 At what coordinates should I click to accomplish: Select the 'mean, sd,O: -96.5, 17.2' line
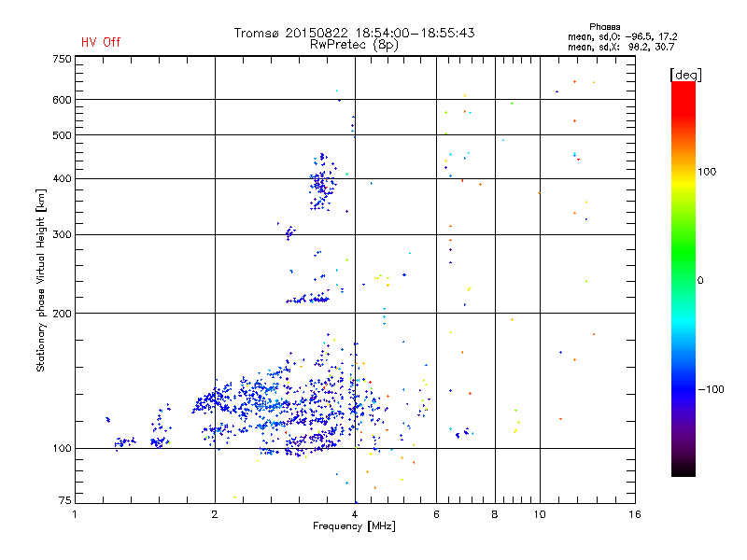coord(622,36)
